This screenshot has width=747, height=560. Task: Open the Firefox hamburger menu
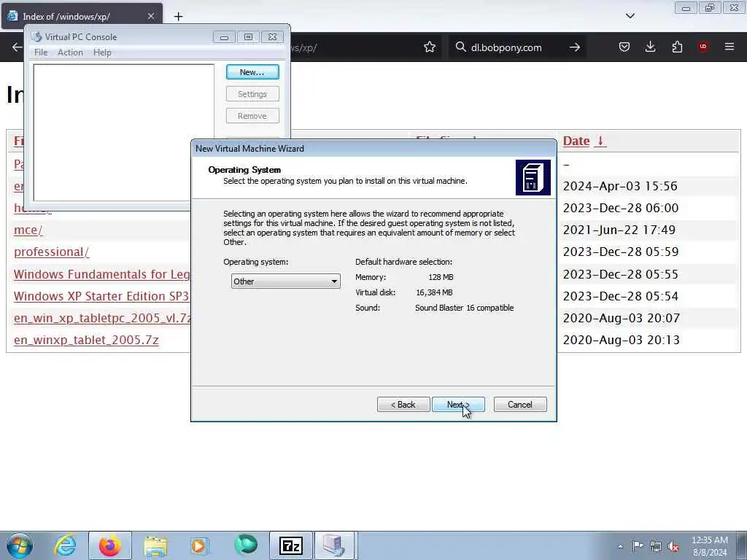pyautogui.click(x=729, y=47)
